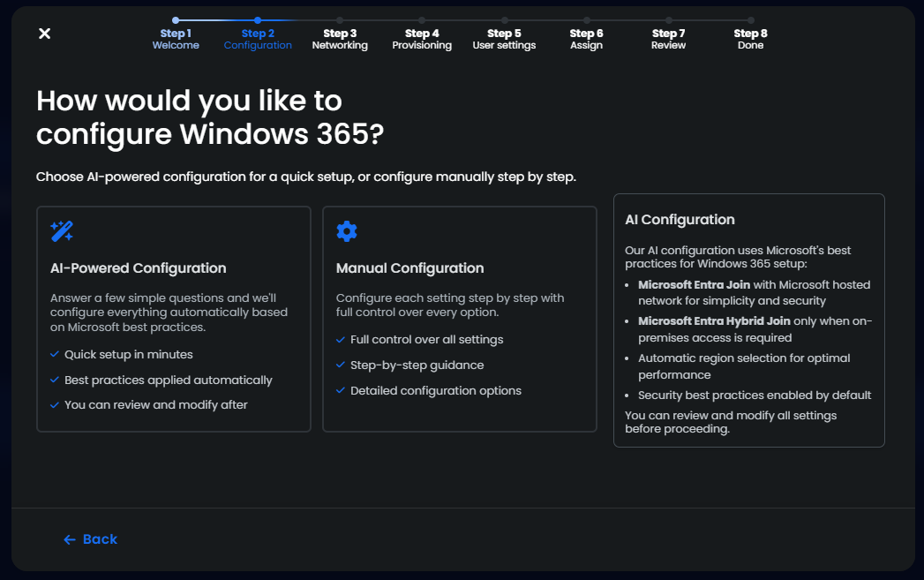Open Step 5 User settings
The height and width of the screenshot is (580, 924).
pyautogui.click(x=505, y=39)
